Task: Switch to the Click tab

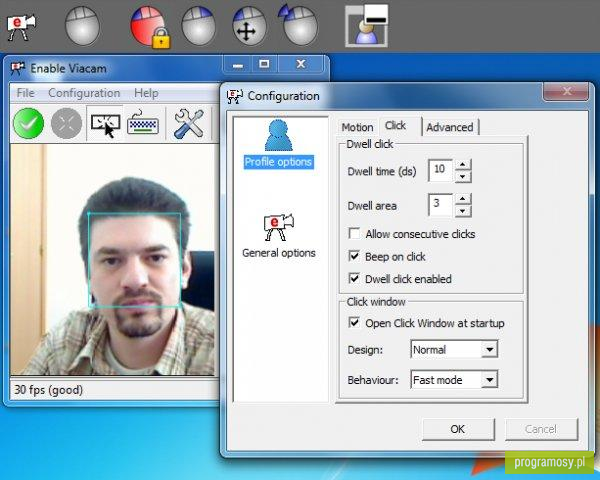Action: tap(396, 126)
